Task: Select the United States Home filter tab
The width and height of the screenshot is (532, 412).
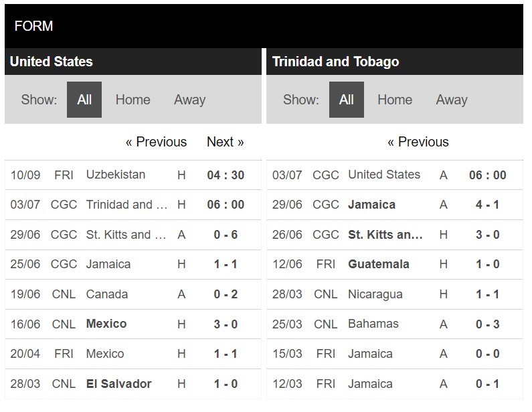Action: (132, 100)
